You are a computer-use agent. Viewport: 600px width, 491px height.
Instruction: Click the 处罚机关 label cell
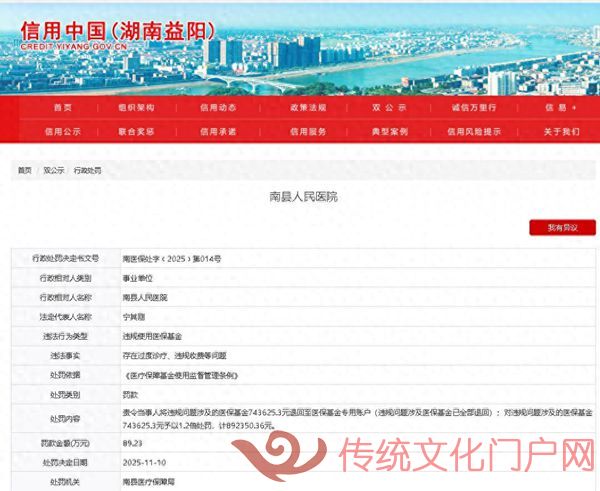click(65, 482)
